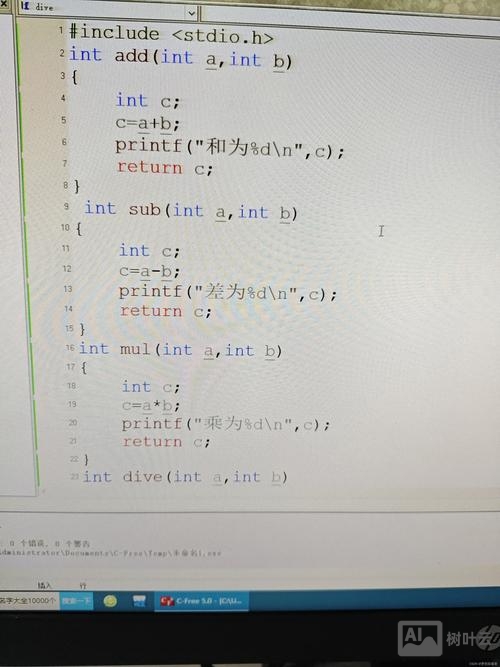
Task: Click the printf line containing '差为%d\n'
Action: click(228, 293)
